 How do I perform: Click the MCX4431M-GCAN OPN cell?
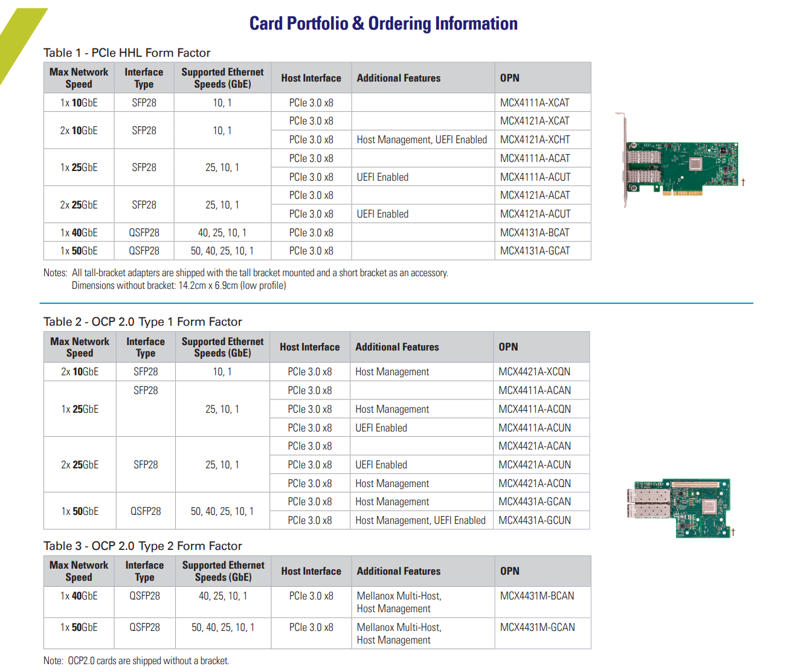(x=537, y=627)
